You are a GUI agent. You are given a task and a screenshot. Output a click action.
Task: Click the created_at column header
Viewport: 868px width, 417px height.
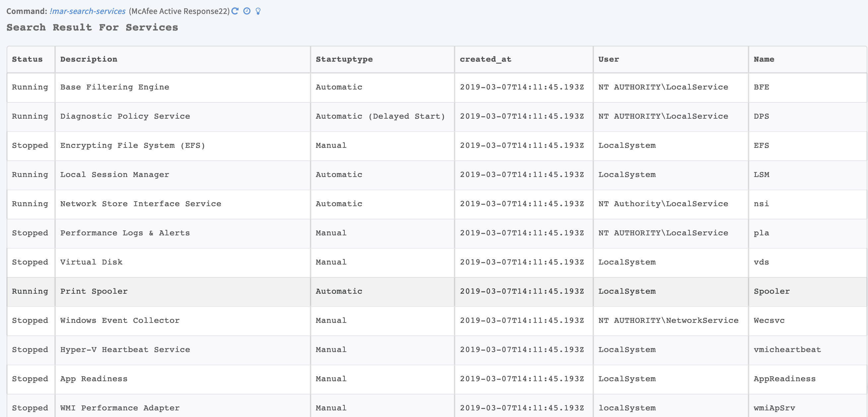[485, 59]
